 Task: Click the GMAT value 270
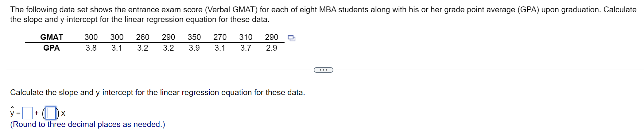pyautogui.click(x=220, y=37)
